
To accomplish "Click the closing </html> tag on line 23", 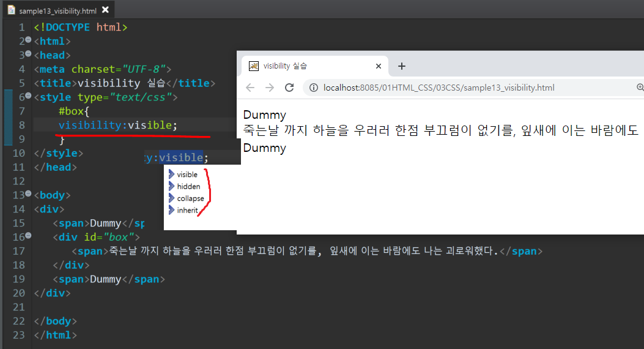I will coord(56,335).
